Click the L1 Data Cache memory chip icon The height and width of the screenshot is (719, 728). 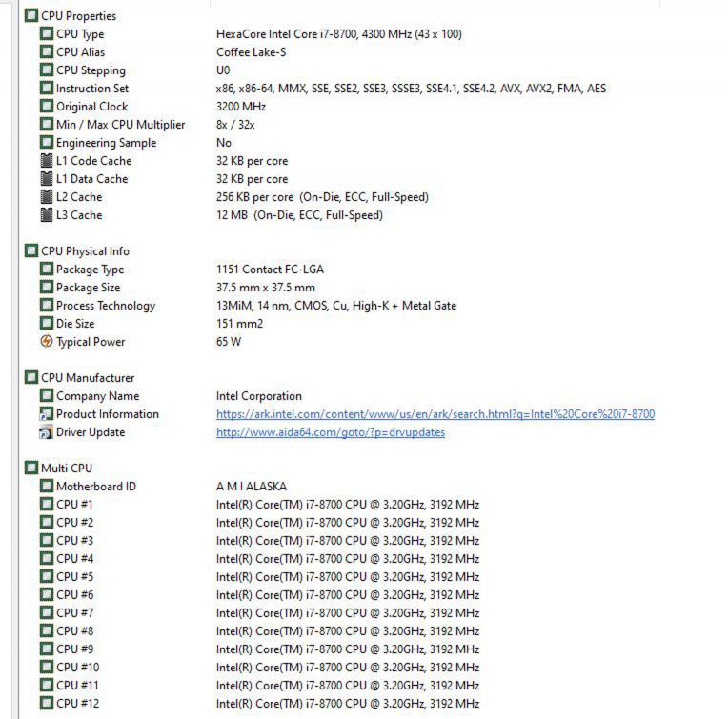tap(47, 179)
